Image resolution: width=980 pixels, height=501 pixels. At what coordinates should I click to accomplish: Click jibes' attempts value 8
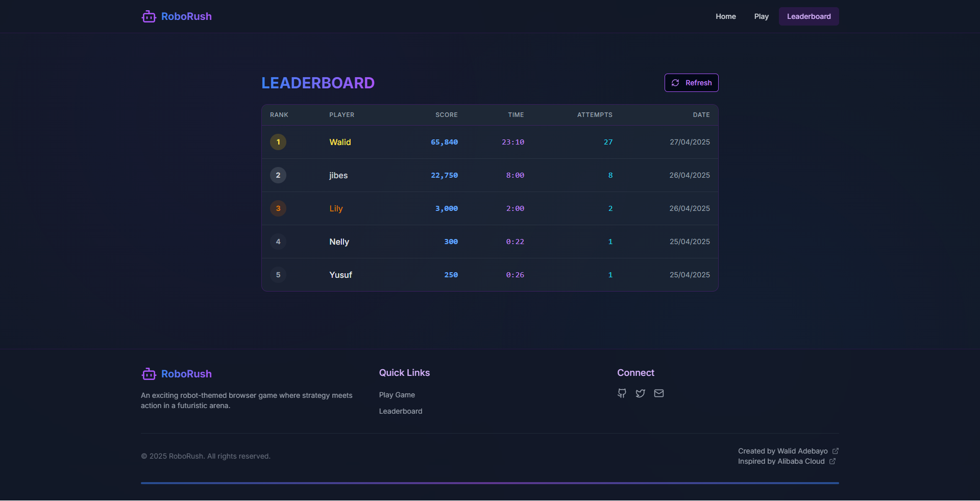click(x=610, y=175)
